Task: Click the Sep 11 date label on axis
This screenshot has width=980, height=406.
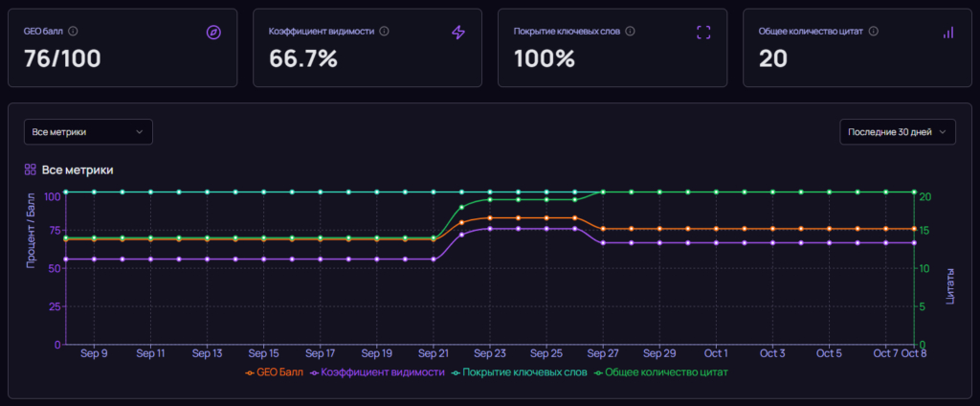Action: click(x=150, y=353)
